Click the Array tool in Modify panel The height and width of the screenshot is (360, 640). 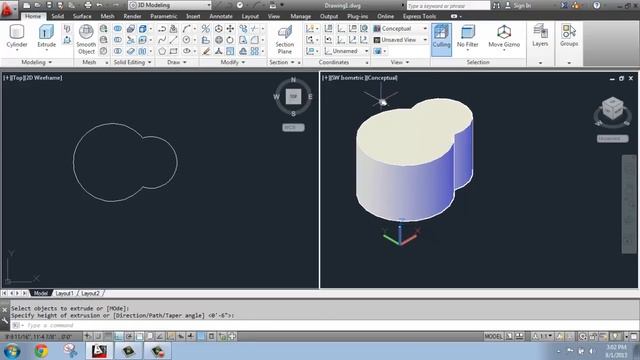click(x=255, y=51)
